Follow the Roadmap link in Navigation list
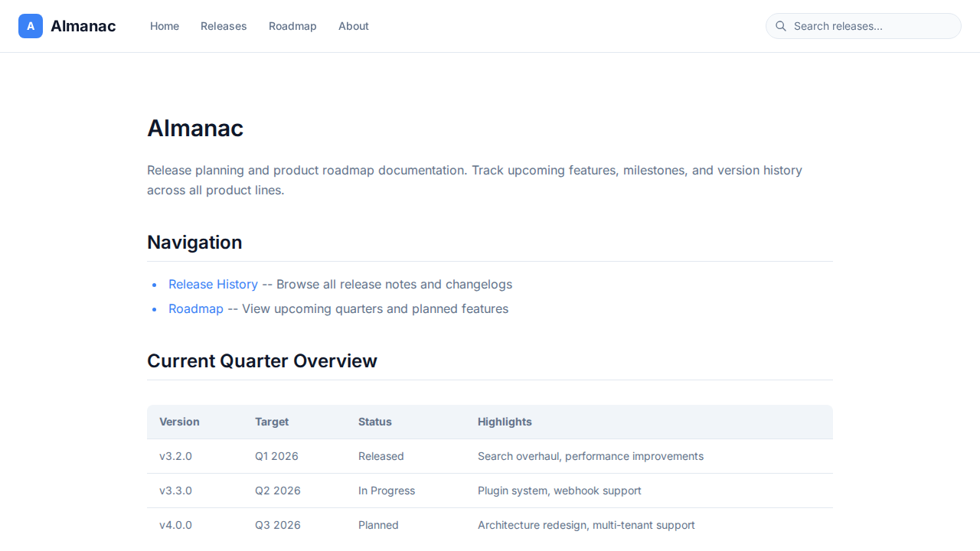 pos(196,308)
